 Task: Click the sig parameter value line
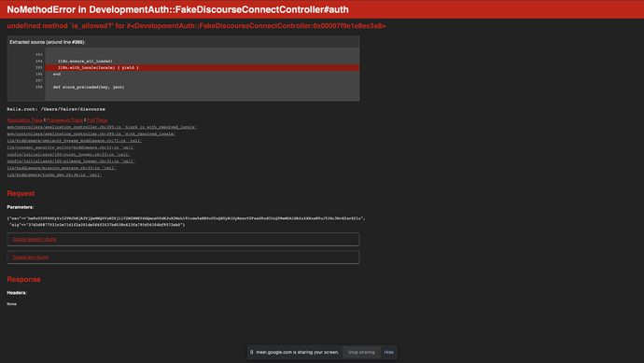point(97,225)
